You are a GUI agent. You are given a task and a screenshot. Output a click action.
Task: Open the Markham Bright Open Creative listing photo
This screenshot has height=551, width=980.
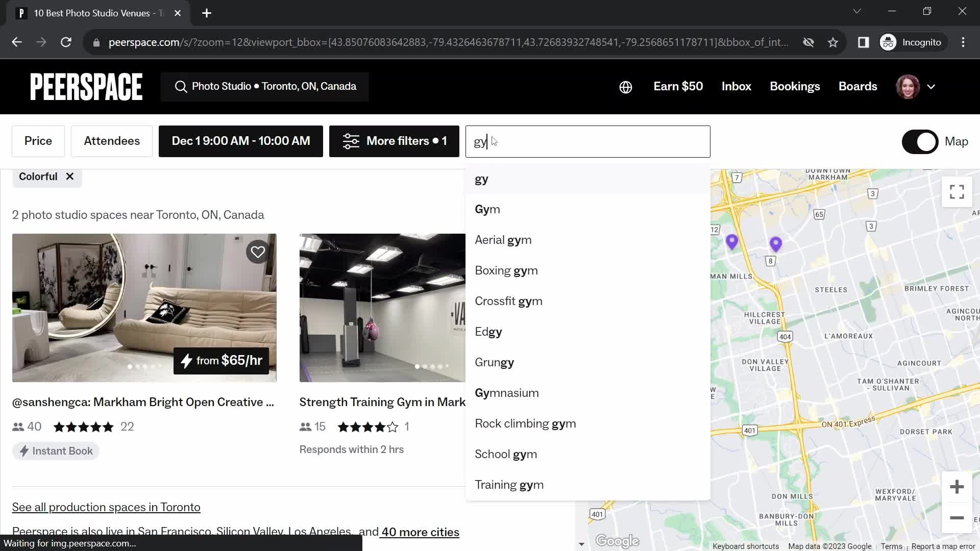click(x=144, y=308)
